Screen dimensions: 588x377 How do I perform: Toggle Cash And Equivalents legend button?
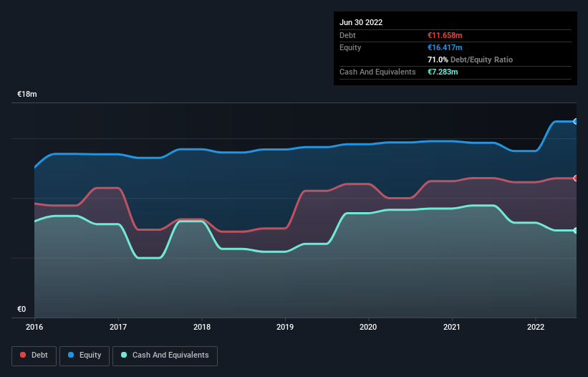click(165, 355)
